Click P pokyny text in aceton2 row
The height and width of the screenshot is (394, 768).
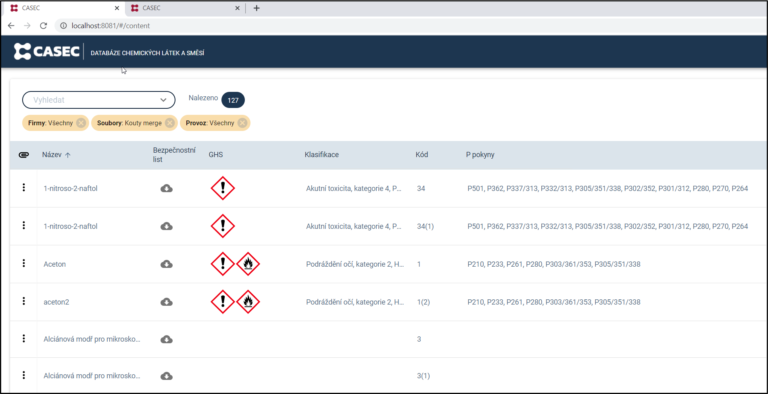[x=554, y=302]
